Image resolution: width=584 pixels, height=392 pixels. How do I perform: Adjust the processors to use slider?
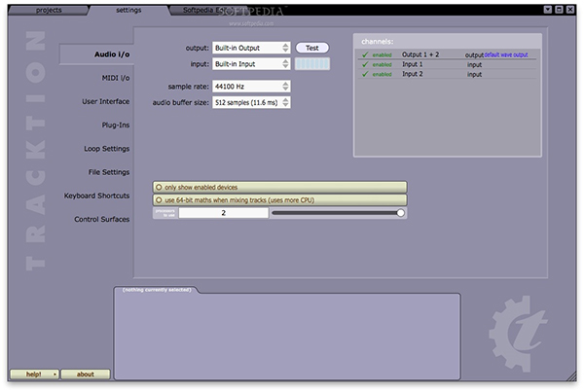tap(338, 213)
